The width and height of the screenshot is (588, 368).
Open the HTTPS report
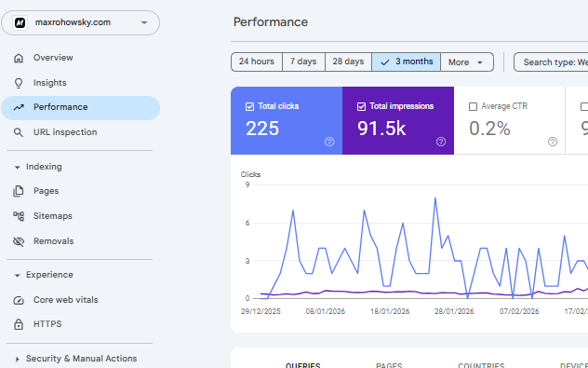(x=80, y=324)
